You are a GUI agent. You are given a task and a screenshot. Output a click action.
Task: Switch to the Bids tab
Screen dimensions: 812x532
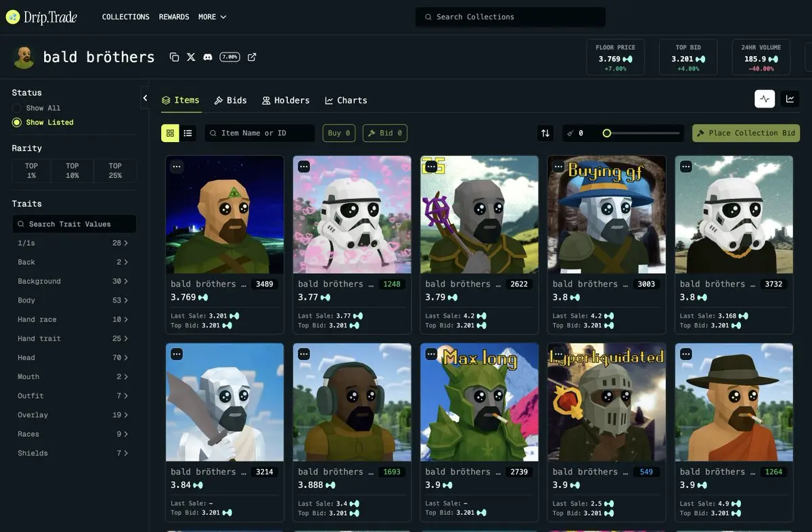(x=230, y=100)
